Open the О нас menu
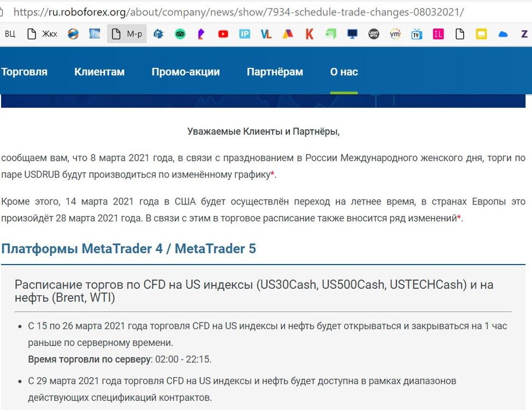The width and height of the screenshot is (532, 410). pos(344,72)
